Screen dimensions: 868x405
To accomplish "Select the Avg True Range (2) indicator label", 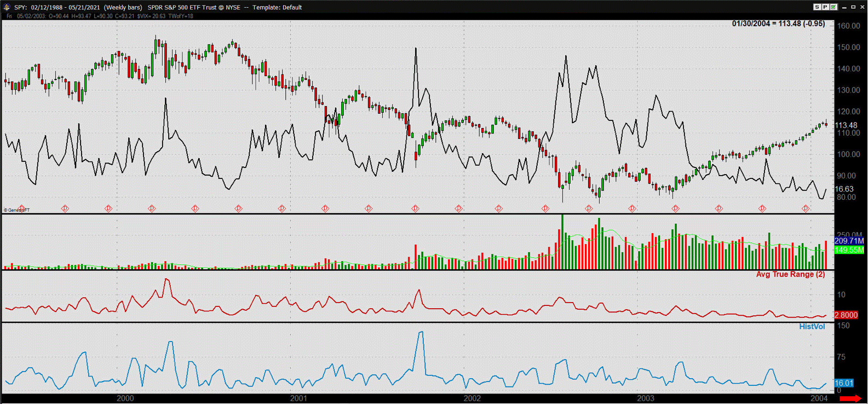I will click(790, 274).
